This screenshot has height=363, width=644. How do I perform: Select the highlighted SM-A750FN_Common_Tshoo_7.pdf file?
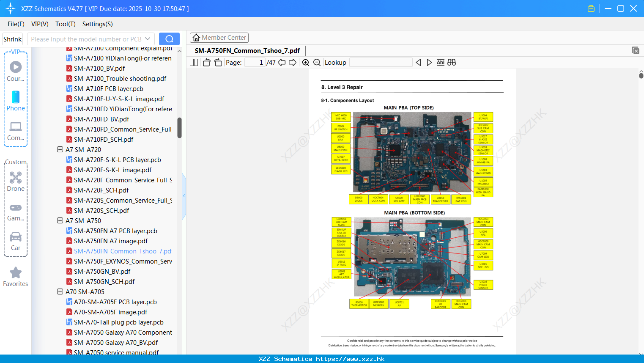click(123, 251)
